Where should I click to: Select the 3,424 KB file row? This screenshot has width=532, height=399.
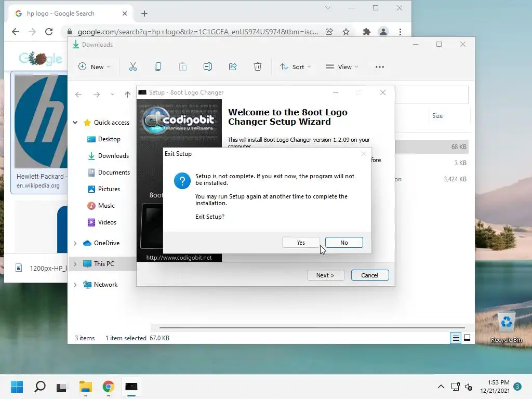coord(432,179)
